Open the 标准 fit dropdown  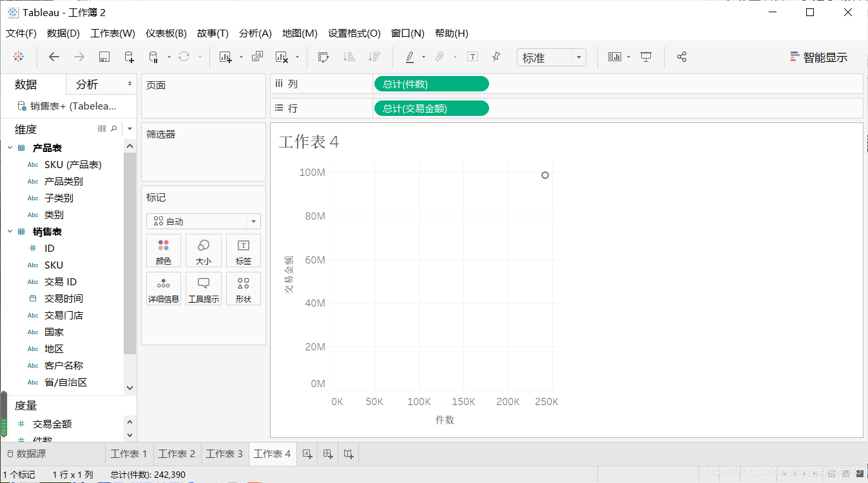coord(552,57)
